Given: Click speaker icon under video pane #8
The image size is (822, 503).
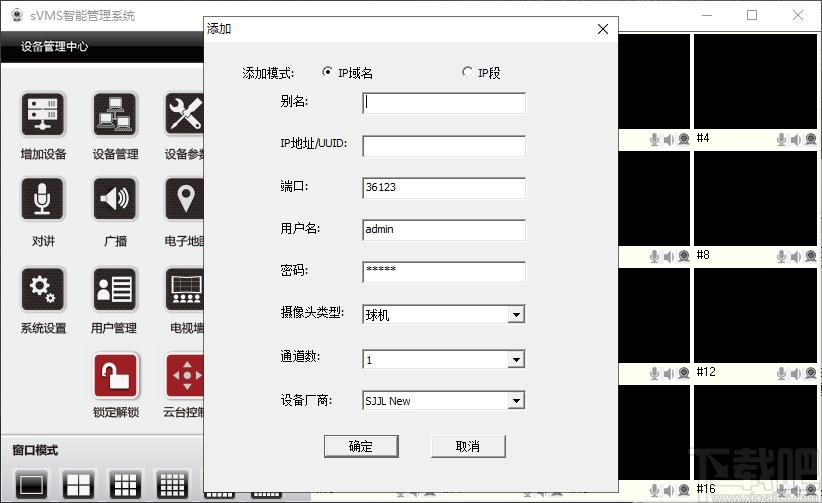Looking at the screenshot, I should (x=796, y=256).
